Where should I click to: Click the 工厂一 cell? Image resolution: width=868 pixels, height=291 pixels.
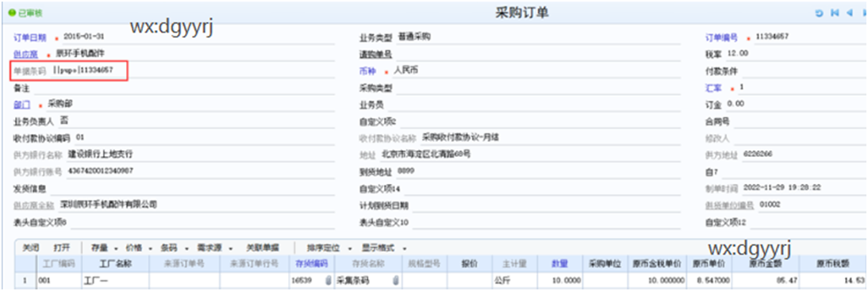pyautogui.click(x=115, y=281)
